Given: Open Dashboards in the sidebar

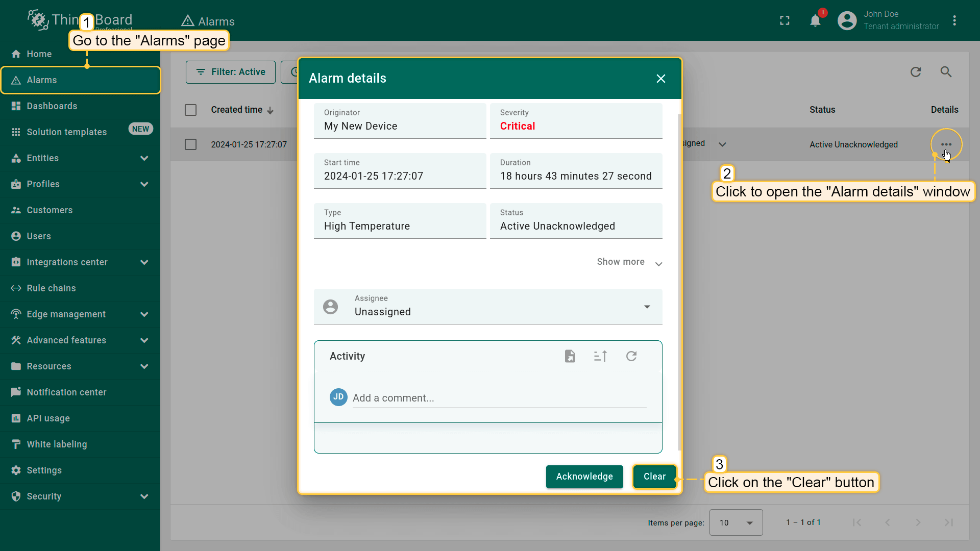Looking at the screenshot, I should point(52,106).
